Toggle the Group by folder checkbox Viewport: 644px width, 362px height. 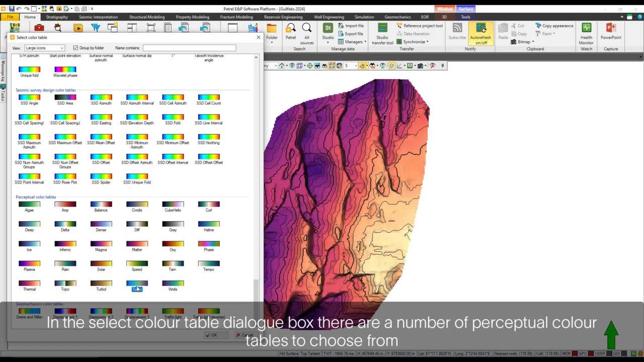75,48
